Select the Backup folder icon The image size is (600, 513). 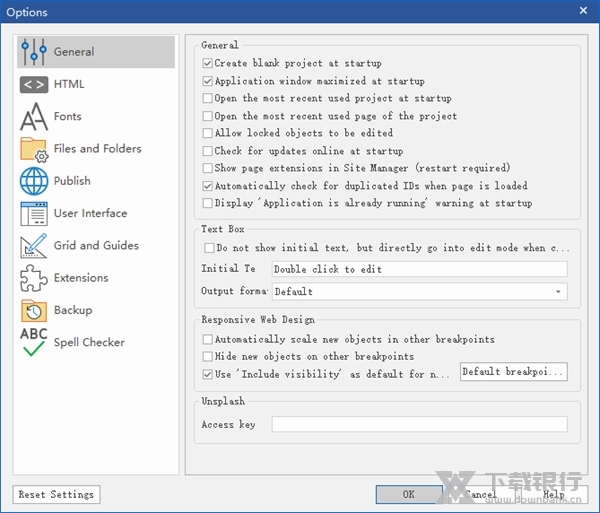click(34, 310)
